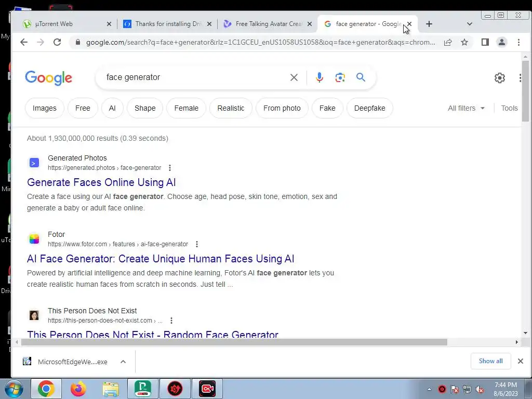Click the face generator search input
Image resolution: width=532 pixels, height=399 pixels.
(193, 77)
